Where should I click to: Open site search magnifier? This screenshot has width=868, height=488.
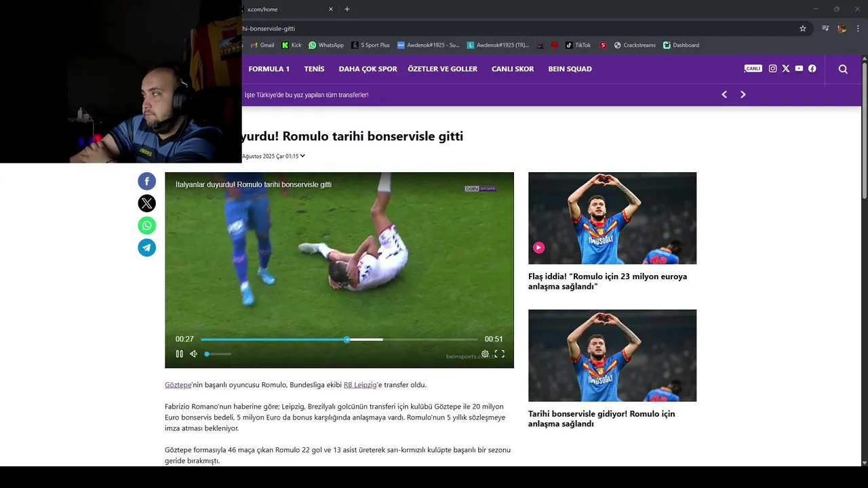(x=843, y=69)
